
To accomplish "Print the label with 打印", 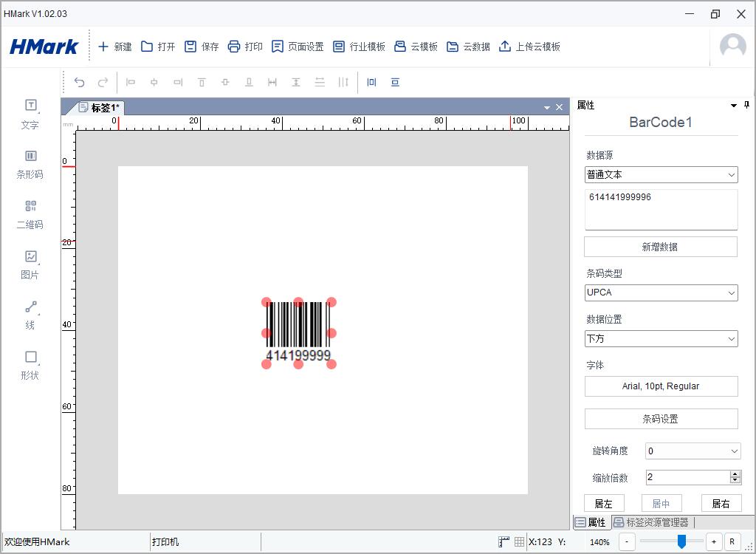I will pyautogui.click(x=245, y=47).
